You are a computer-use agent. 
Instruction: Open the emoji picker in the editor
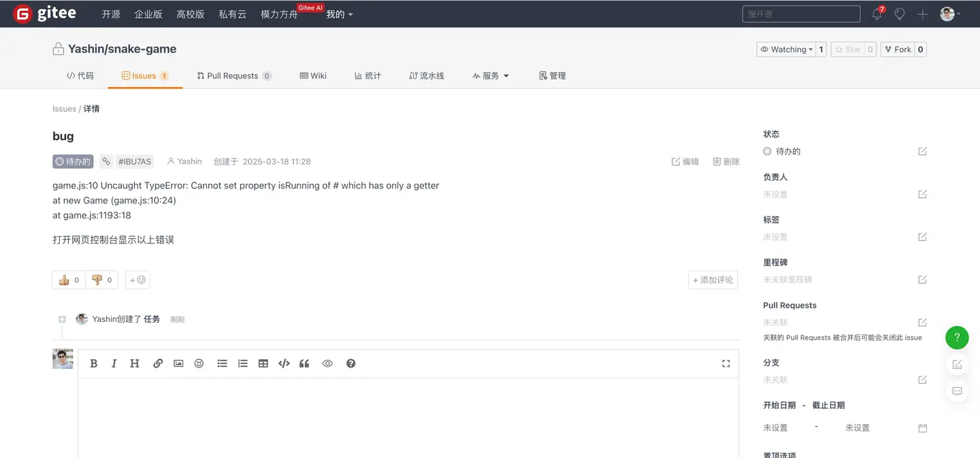(x=199, y=363)
